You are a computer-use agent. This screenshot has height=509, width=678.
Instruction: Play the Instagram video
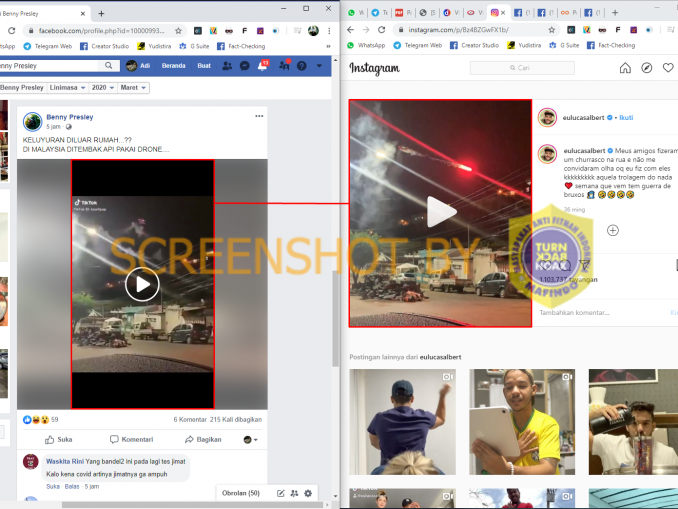pyautogui.click(x=441, y=211)
